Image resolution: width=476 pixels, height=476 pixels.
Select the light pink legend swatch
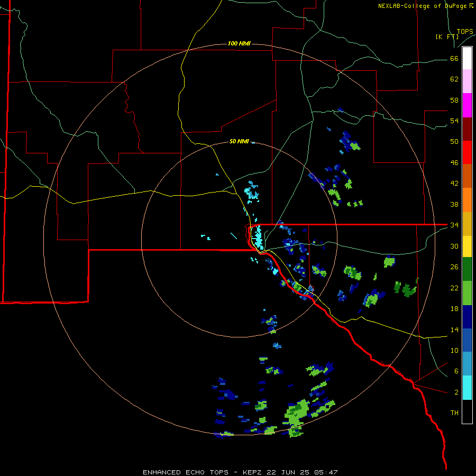click(467, 81)
